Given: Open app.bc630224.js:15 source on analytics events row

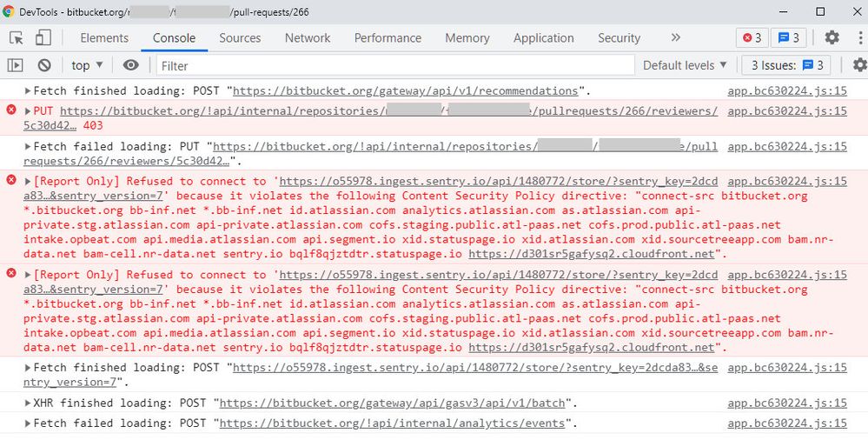Looking at the screenshot, I should tap(787, 423).
